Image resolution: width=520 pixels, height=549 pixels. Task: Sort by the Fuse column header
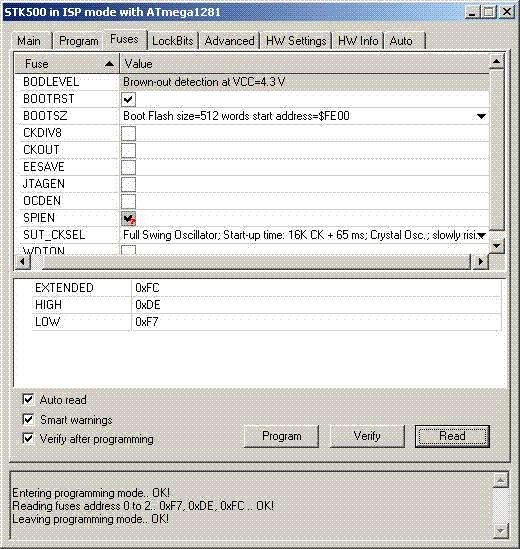67,64
